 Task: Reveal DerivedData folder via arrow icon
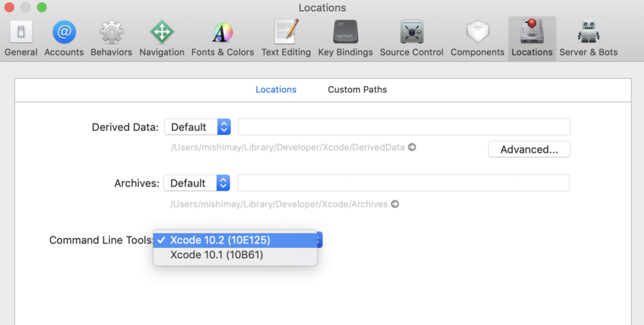pos(412,147)
